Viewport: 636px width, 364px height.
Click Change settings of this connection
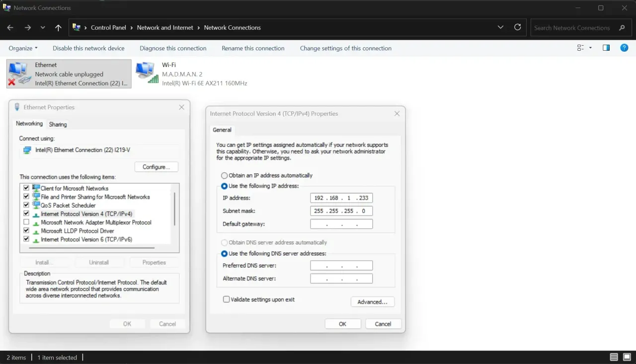coord(346,48)
